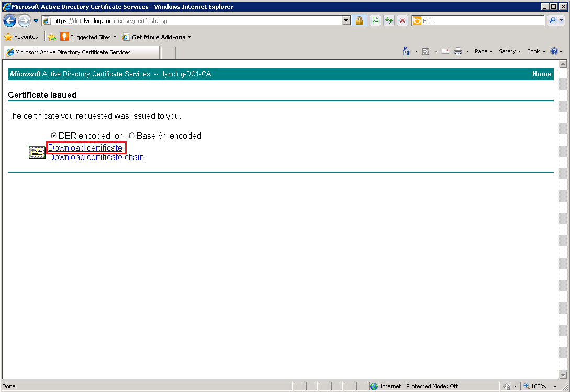The height and width of the screenshot is (392, 570).
Task: Refresh the page with the green arrows icon
Action: pos(389,21)
